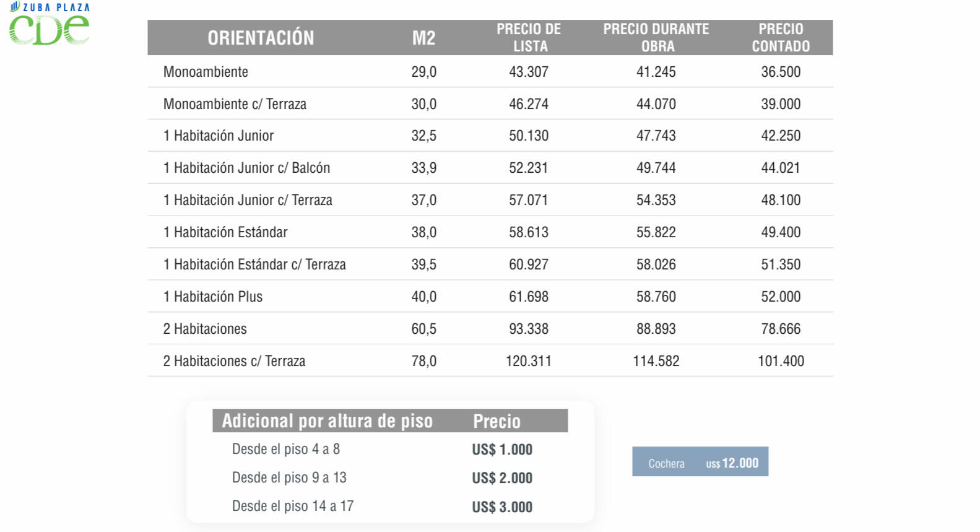The height and width of the screenshot is (532, 980).
Task: Click the Monoambiente row label
Action: tap(206, 72)
